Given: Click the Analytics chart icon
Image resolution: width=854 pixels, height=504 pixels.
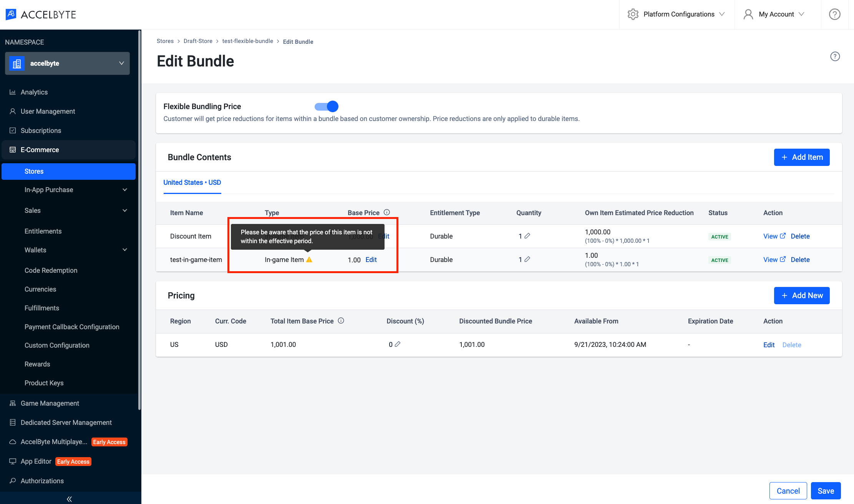Looking at the screenshot, I should click(x=13, y=92).
